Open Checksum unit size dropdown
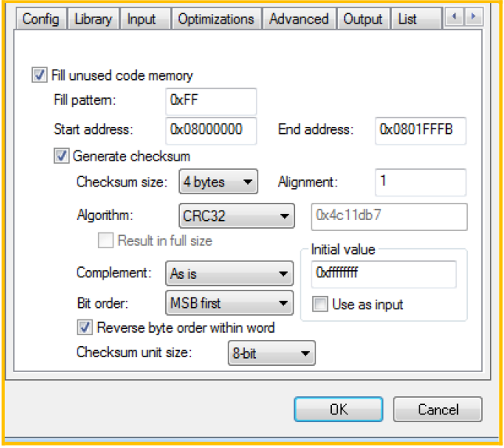Screen dimensions: 504x448 pos(272,353)
